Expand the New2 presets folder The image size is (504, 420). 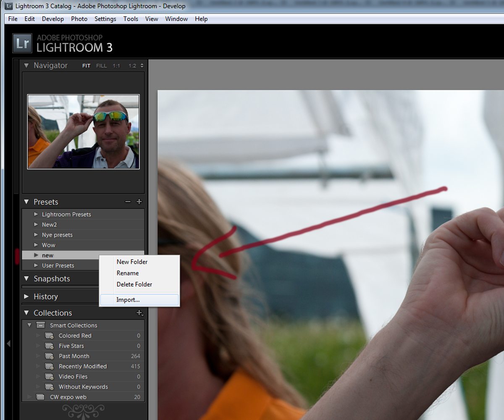click(36, 225)
